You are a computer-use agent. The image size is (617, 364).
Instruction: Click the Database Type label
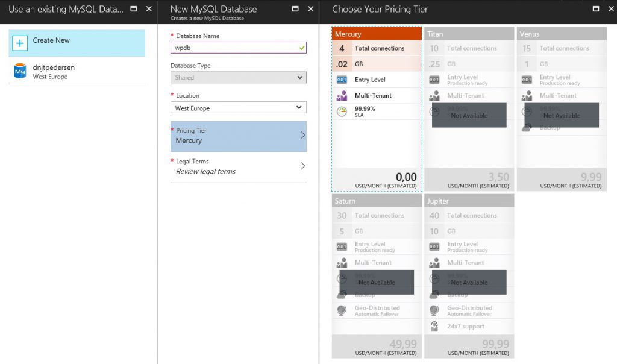coord(190,66)
